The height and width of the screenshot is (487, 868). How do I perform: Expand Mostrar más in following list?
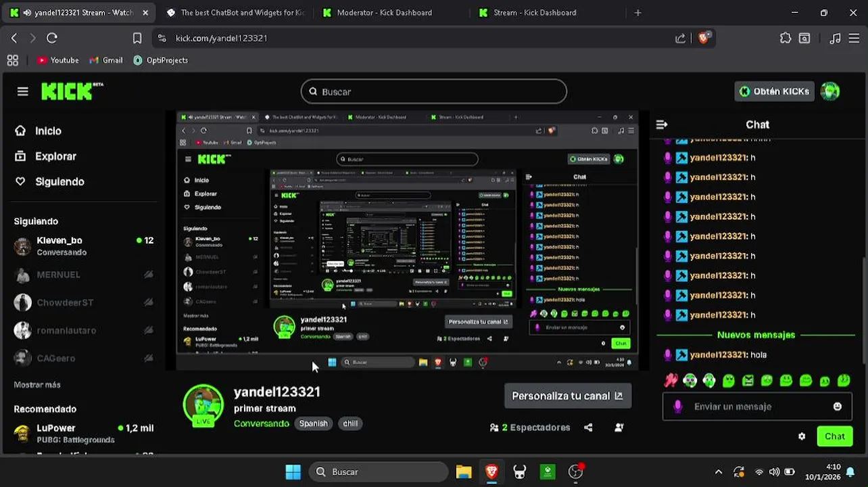click(x=37, y=384)
